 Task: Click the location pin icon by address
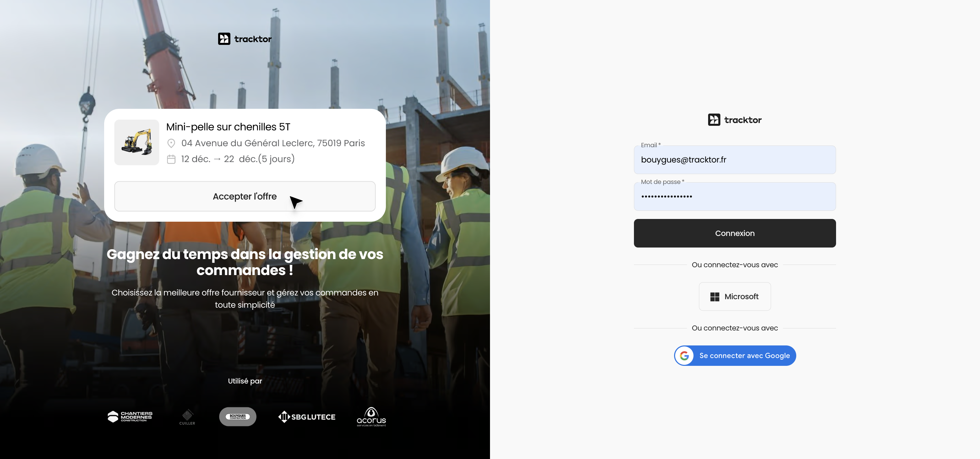point(171,143)
